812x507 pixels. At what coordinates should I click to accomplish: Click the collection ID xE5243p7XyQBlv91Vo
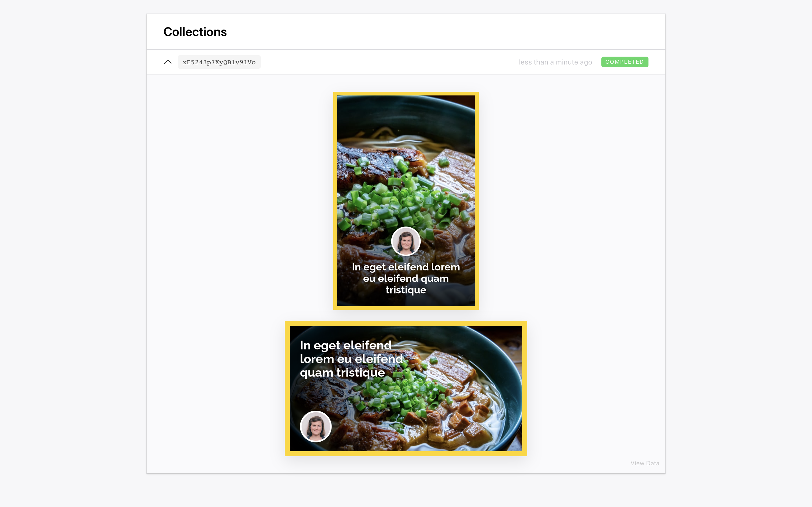coord(219,62)
